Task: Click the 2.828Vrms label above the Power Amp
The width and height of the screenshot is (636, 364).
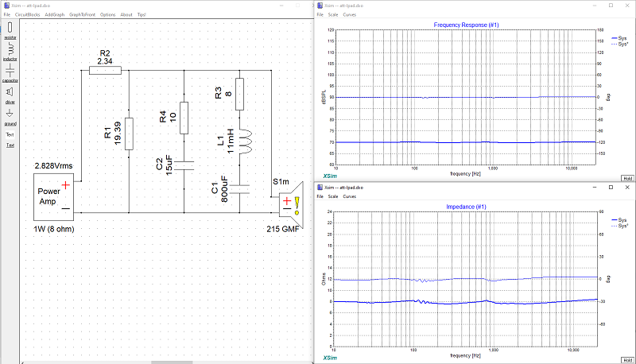Action: point(53,166)
